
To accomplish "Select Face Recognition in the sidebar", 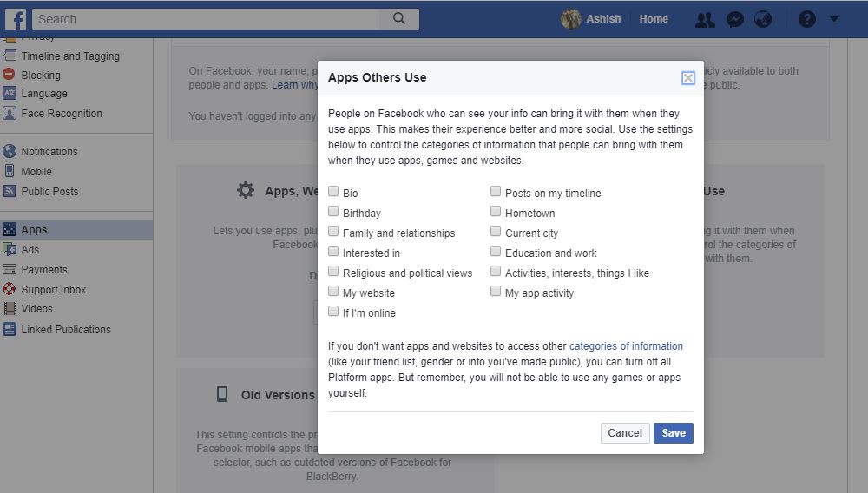I will point(62,114).
